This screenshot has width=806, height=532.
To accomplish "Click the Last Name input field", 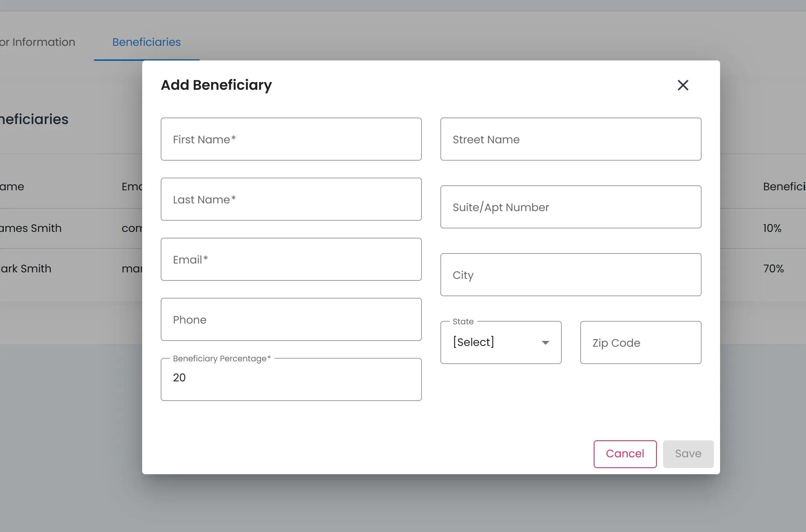I will [x=291, y=199].
